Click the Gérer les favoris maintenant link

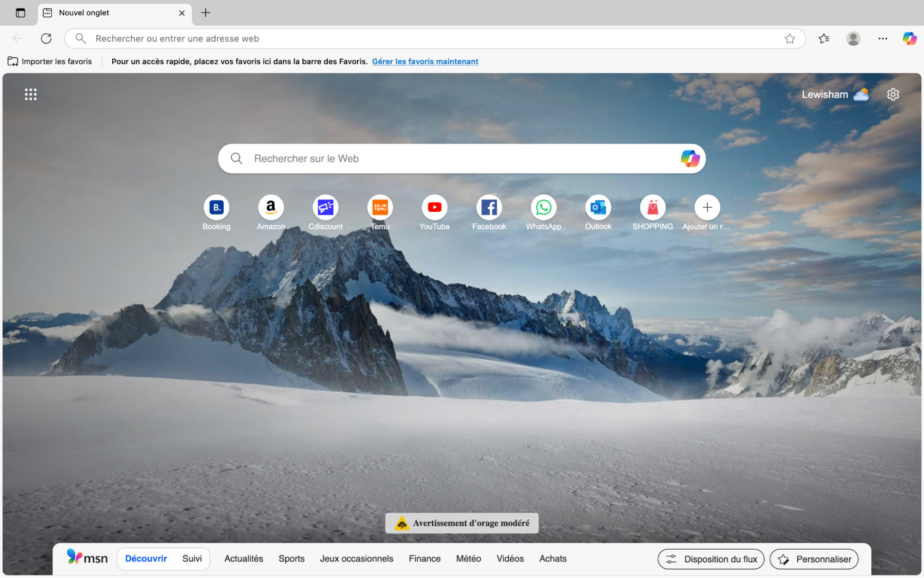(425, 61)
